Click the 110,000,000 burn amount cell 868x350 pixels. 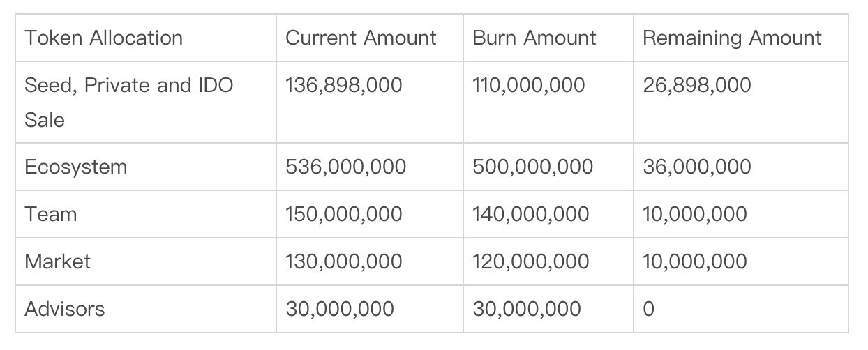tap(528, 86)
